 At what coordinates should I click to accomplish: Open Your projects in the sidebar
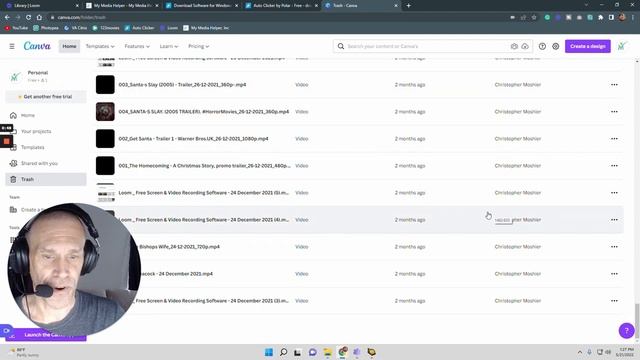[36, 131]
